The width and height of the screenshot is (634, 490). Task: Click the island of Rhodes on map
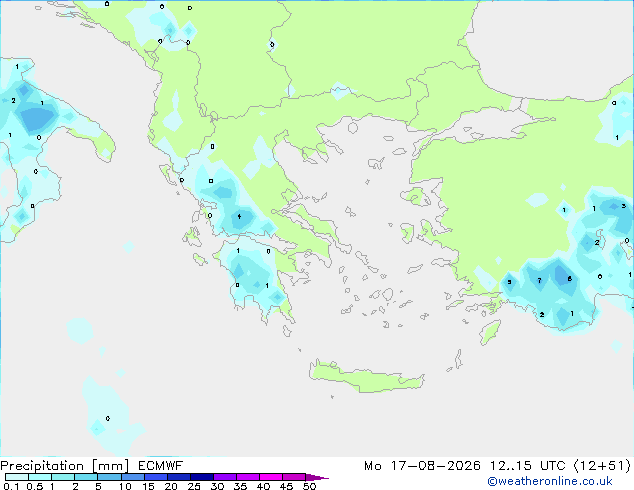click(x=490, y=332)
